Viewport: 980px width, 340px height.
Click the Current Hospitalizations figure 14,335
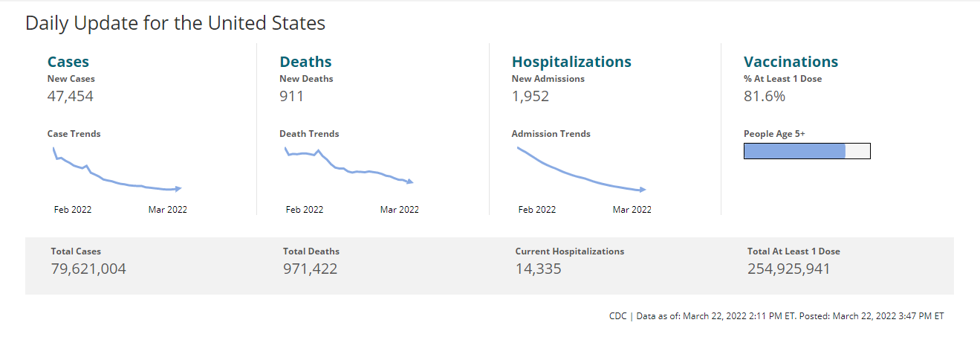(538, 269)
